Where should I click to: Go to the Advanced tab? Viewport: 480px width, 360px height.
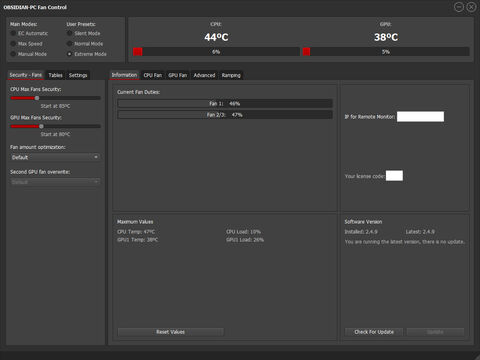tap(204, 75)
